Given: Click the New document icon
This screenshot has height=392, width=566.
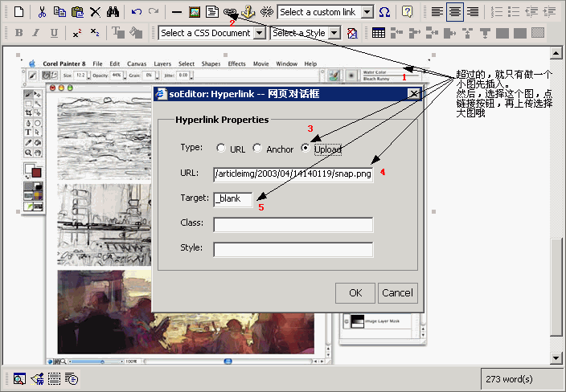Looking at the screenshot, I should pos(18,12).
